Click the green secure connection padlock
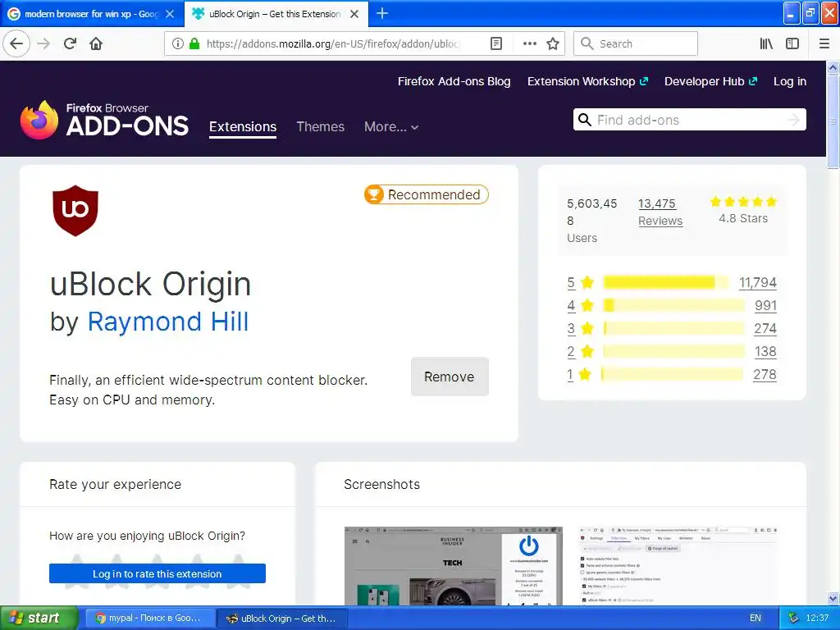 point(194,43)
